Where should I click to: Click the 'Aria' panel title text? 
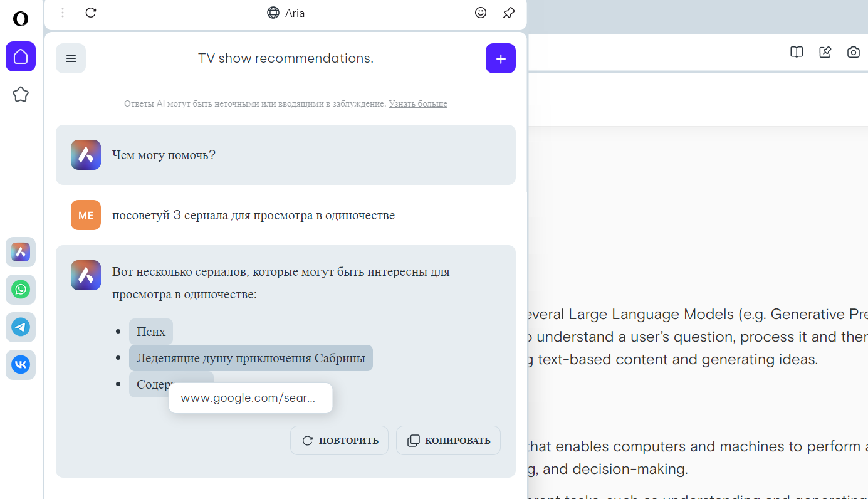[295, 13]
